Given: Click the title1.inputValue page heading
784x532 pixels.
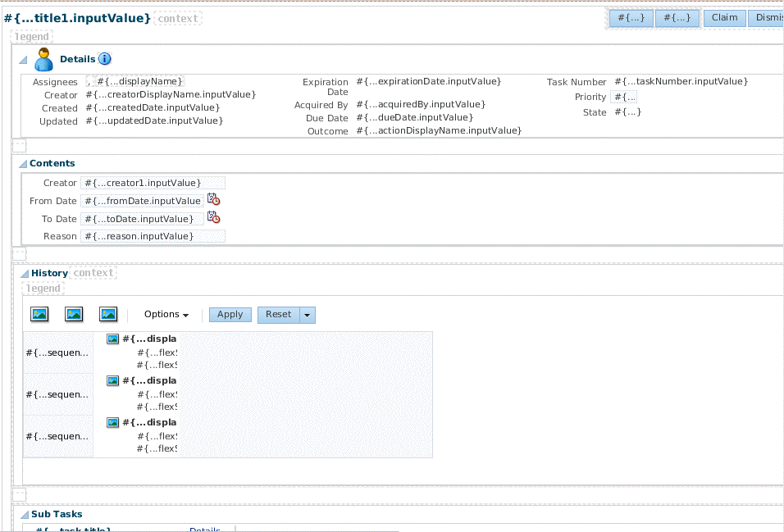Looking at the screenshot, I should click(x=77, y=18).
